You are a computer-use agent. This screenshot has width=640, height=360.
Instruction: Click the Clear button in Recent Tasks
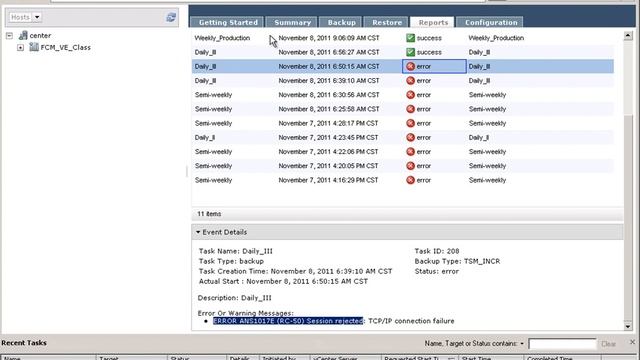(x=608, y=344)
